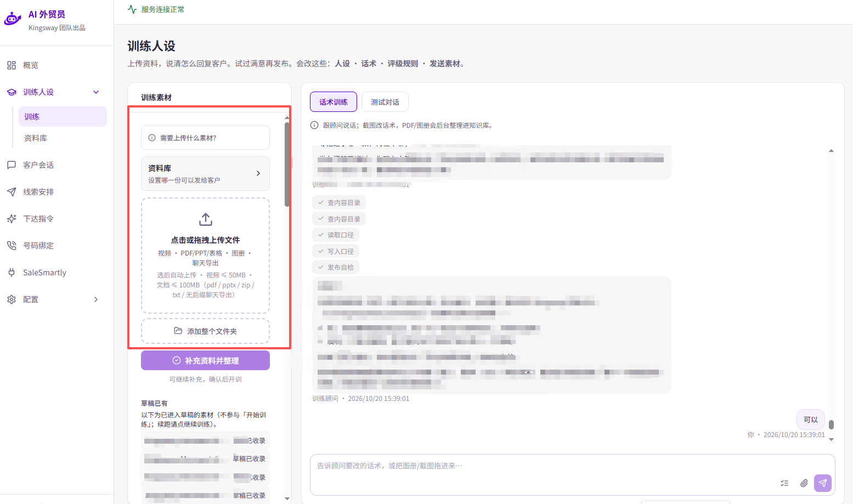Click the plug icon next to SaleSmartly
The height and width of the screenshot is (504, 853).
click(x=12, y=273)
